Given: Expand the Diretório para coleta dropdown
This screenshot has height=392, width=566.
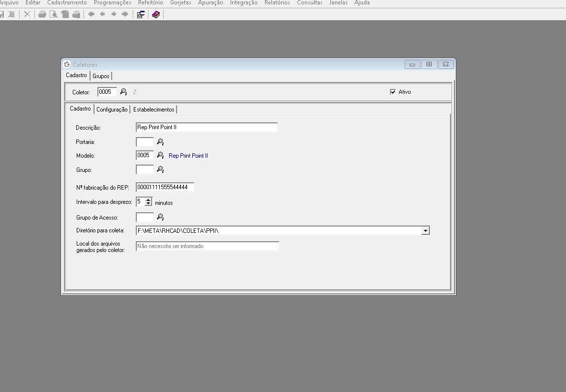Looking at the screenshot, I should [425, 230].
